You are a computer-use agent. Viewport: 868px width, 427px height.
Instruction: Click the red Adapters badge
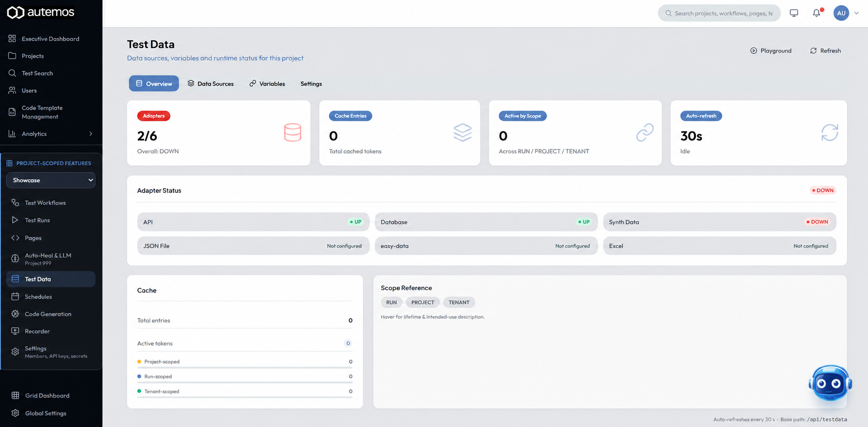(153, 115)
